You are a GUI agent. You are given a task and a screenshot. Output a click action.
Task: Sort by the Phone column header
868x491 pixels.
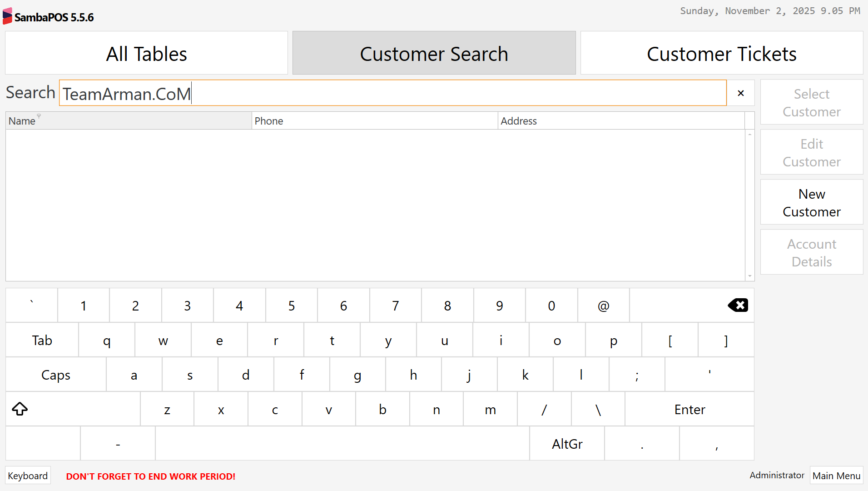tap(375, 121)
